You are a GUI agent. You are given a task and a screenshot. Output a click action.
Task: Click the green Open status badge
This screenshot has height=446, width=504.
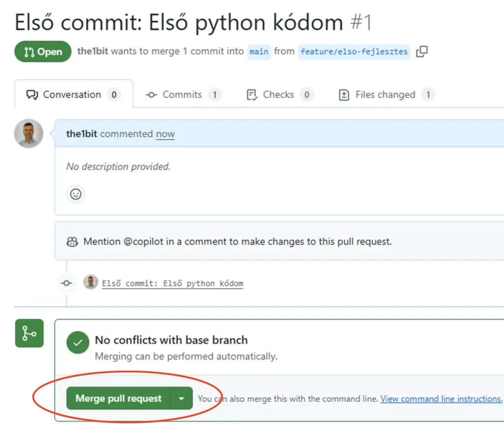[x=43, y=52]
